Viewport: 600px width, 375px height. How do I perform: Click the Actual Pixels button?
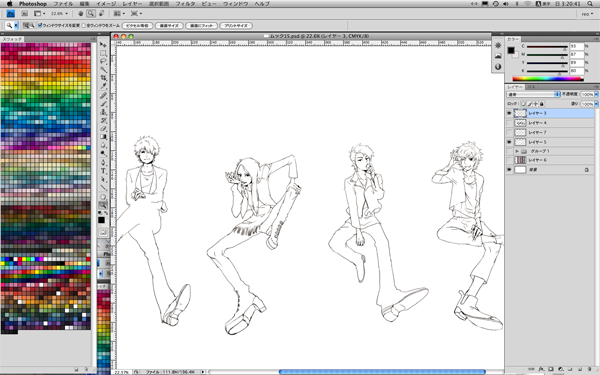137,26
